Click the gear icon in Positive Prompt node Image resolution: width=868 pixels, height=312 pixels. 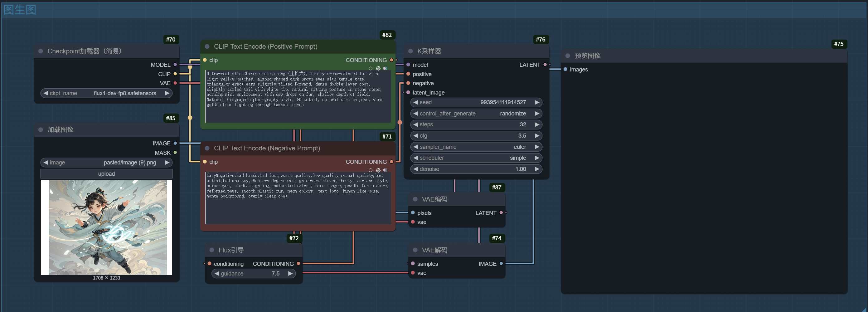point(378,68)
